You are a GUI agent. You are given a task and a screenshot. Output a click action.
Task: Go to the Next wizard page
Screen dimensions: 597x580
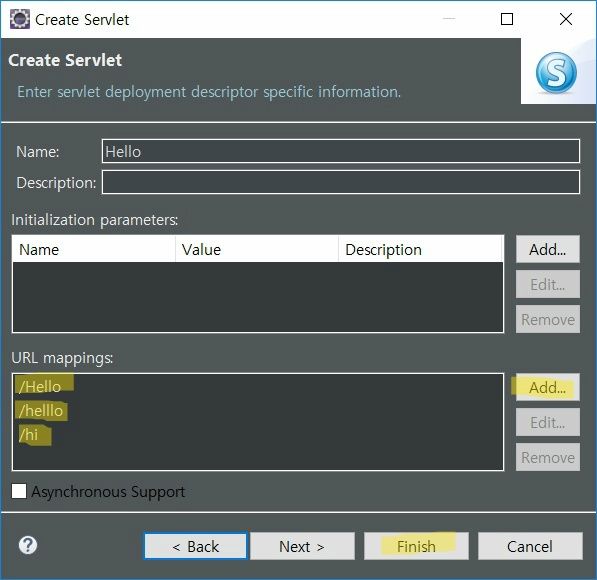[302, 546]
